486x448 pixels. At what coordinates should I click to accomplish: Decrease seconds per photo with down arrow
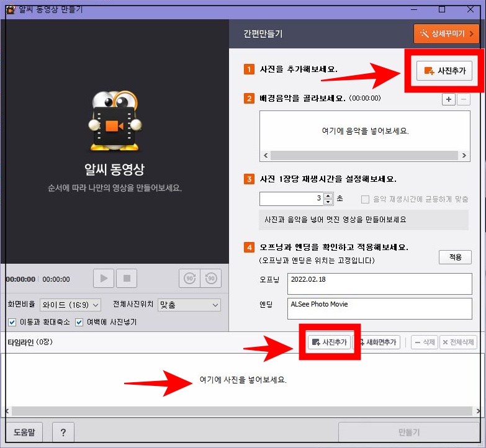pyautogui.click(x=328, y=202)
